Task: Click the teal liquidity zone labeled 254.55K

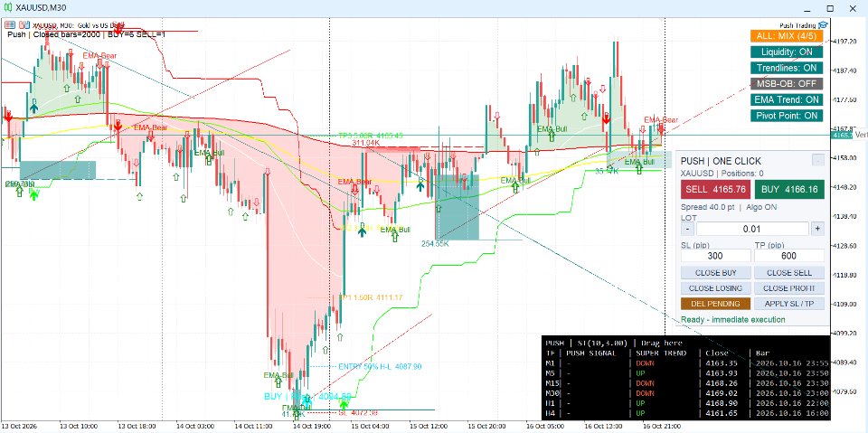Action: pos(458,208)
